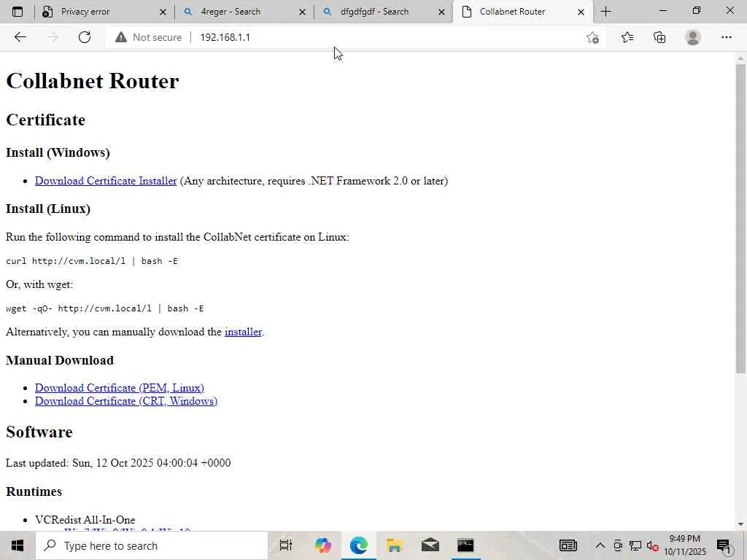This screenshot has height=560, width=747.
Task: Open the News and interests widget icon
Action: point(568,545)
